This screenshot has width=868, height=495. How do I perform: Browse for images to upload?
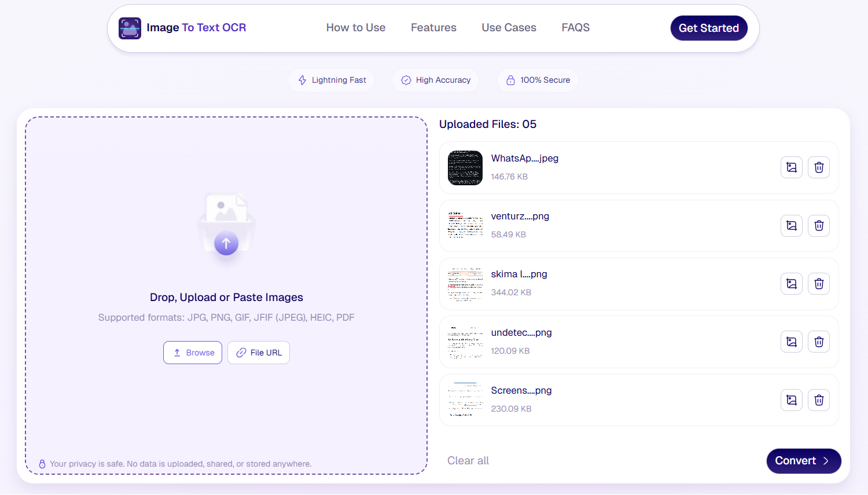[x=193, y=353]
